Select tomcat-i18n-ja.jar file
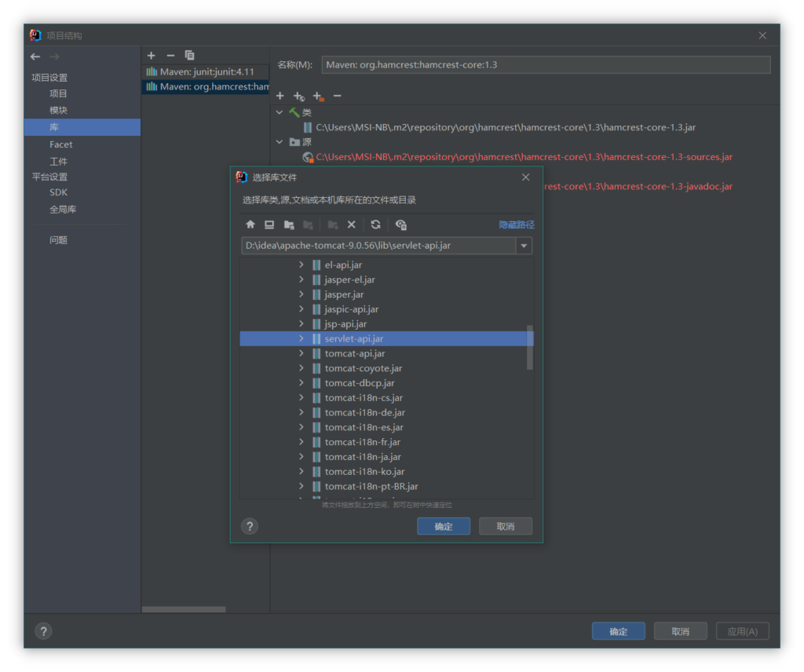The width and height of the screenshot is (804, 672). 363,457
